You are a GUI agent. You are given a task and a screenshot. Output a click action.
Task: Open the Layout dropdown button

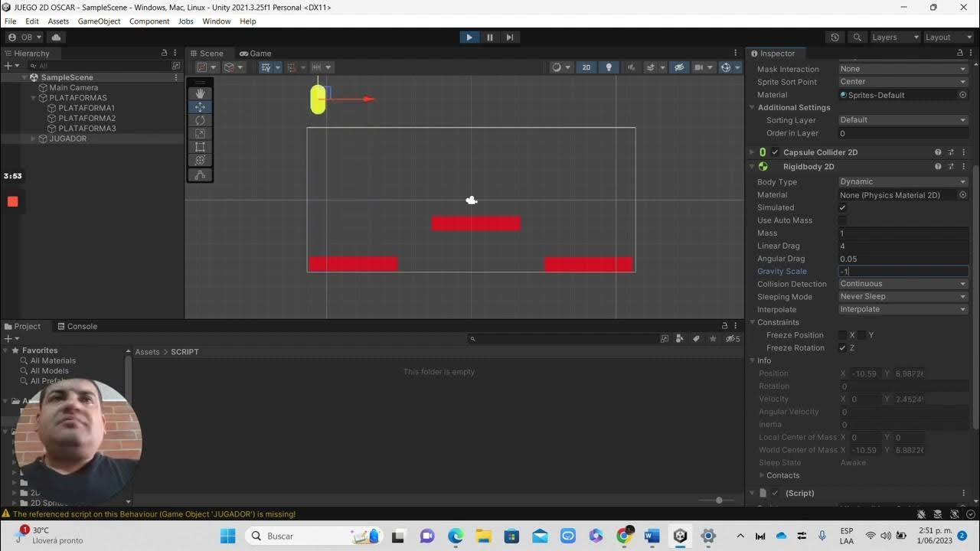(x=949, y=37)
